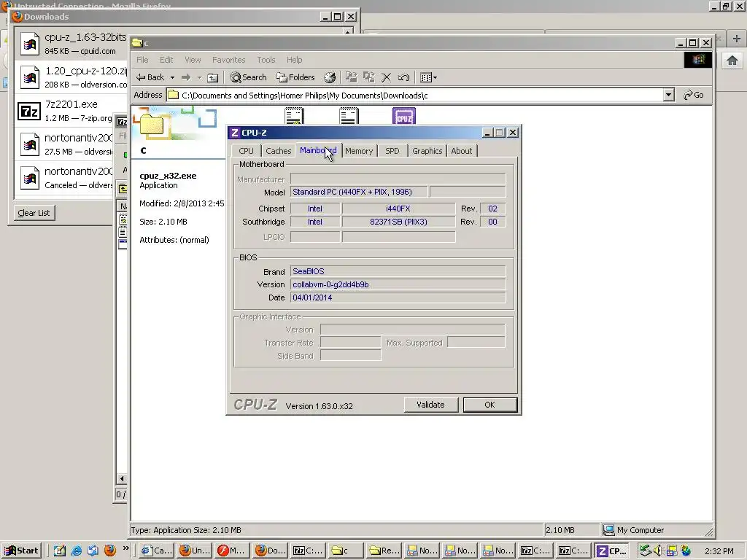Open the Forward history dropdown arrow
Image resolution: width=747 pixels, height=560 pixels.
click(x=199, y=77)
